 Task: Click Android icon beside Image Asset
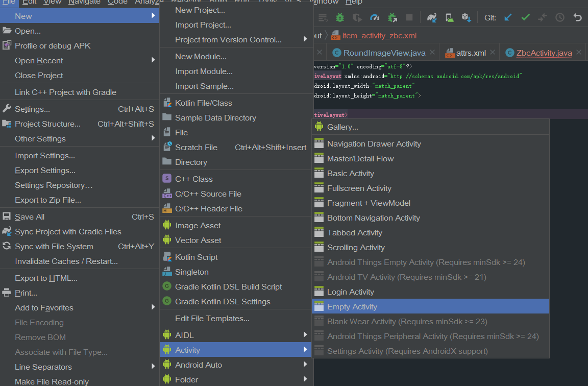pyautogui.click(x=167, y=225)
